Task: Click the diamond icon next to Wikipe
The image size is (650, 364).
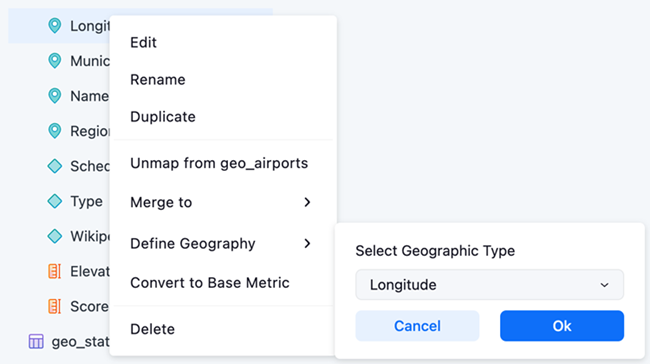Action: [54, 236]
